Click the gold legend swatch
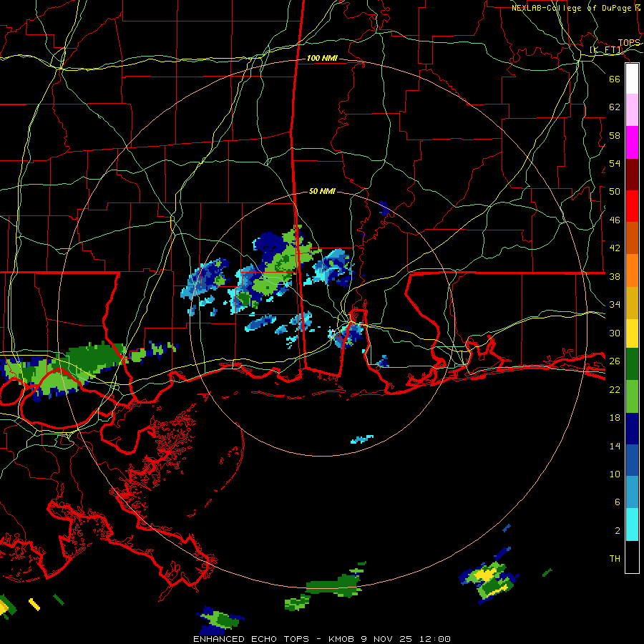The width and height of the screenshot is (644, 644). pos(632,303)
